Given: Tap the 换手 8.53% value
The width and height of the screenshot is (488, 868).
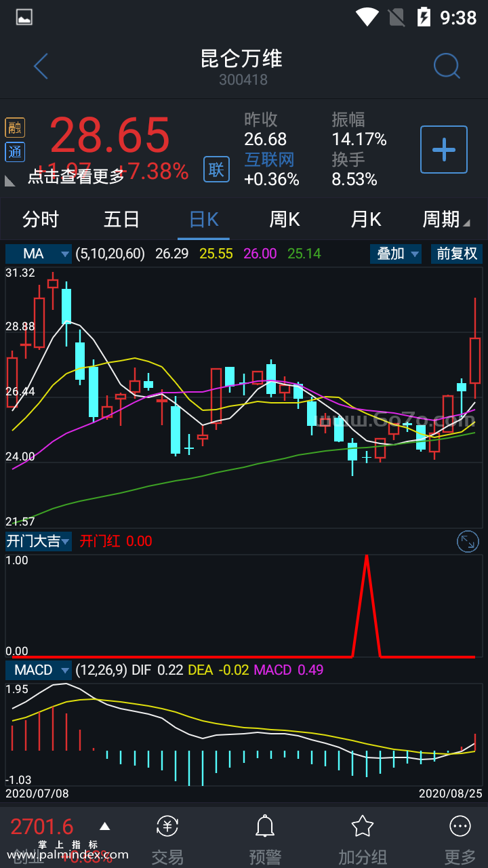Looking at the screenshot, I should [354, 179].
